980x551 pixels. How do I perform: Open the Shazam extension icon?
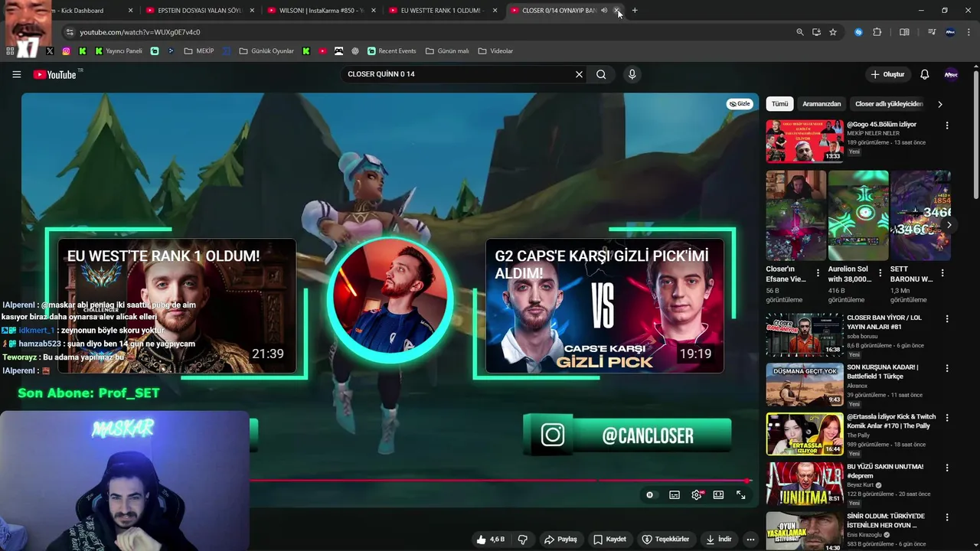tap(858, 32)
